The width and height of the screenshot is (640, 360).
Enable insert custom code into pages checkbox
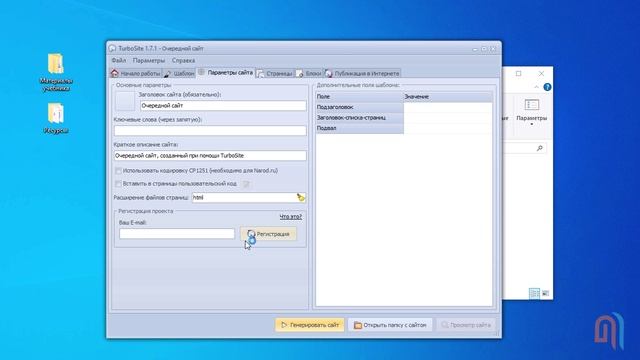(118, 184)
